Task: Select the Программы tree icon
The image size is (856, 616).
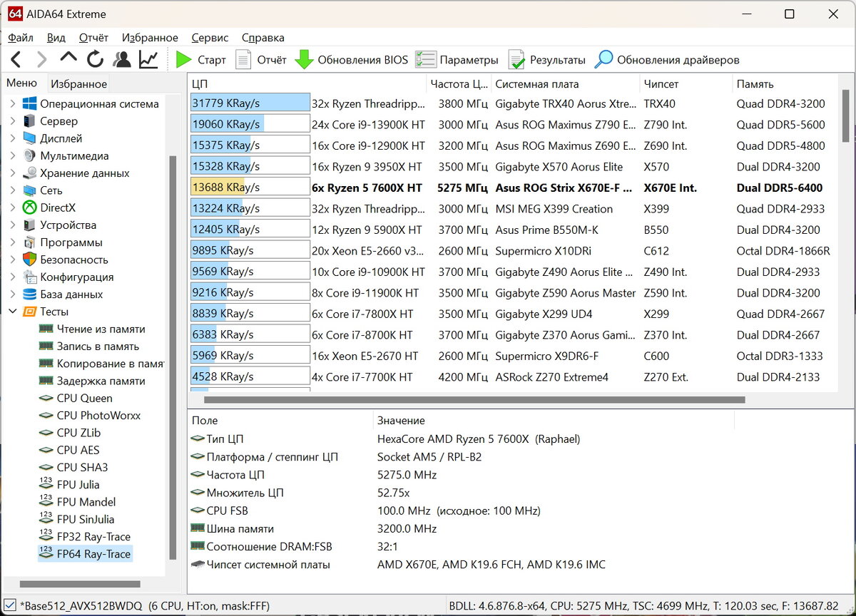Action: [29, 242]
